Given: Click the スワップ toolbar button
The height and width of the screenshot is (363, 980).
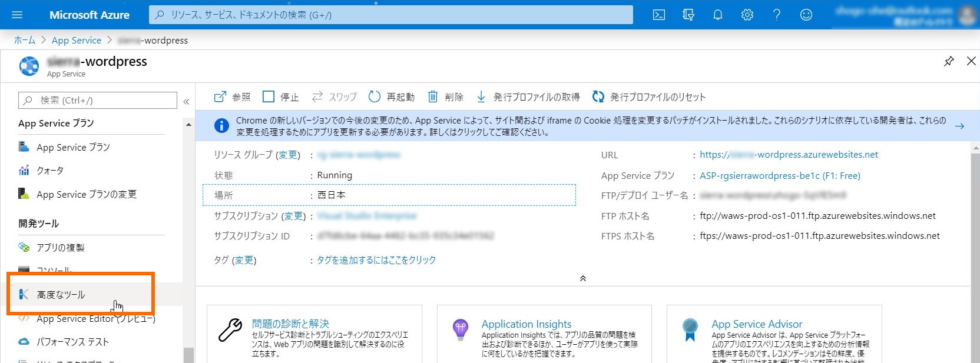Looking at the screenshot, I should (334, 96).
